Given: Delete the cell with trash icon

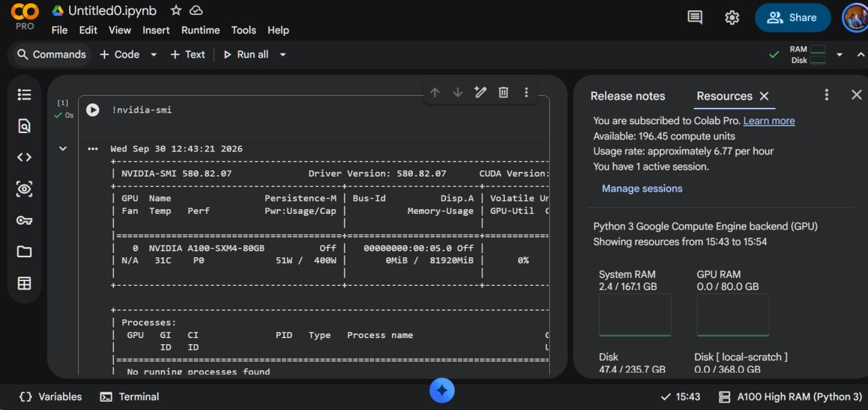Looking at the screenshot, I should 503,92.
